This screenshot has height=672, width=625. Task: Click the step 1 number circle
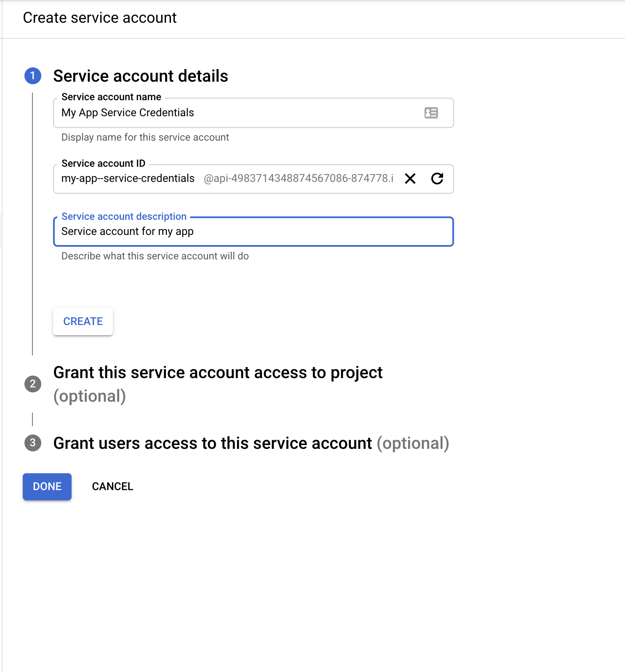tap(33, 76)
